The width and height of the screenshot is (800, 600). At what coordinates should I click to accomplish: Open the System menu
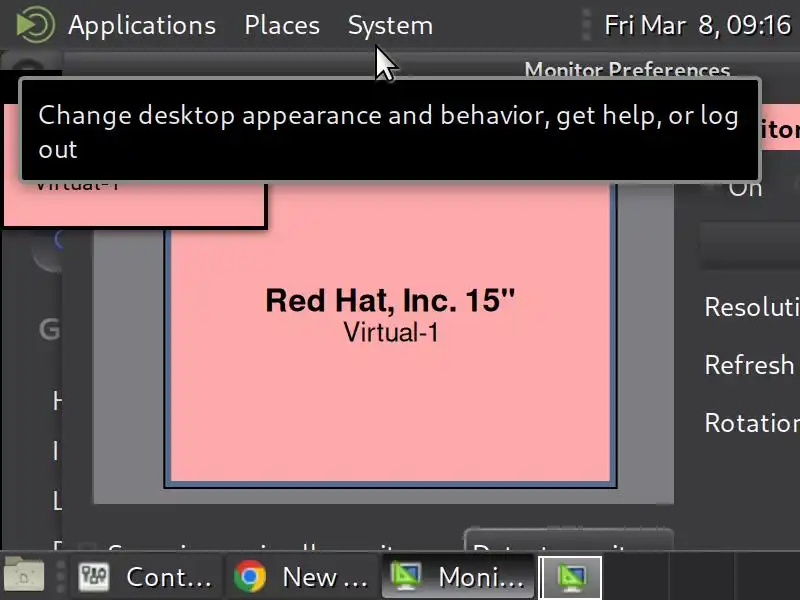[x=390, y=25]
